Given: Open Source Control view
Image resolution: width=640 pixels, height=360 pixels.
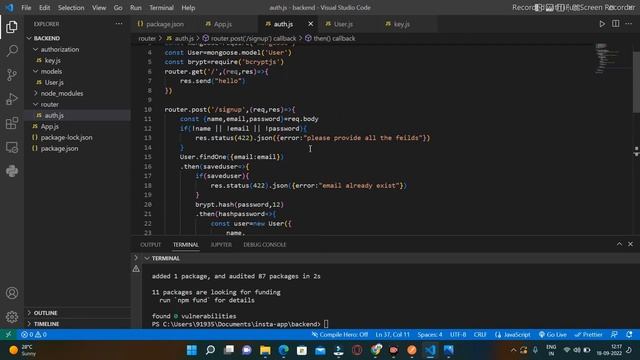Looking at the screenshot, I should click(12, 75).
